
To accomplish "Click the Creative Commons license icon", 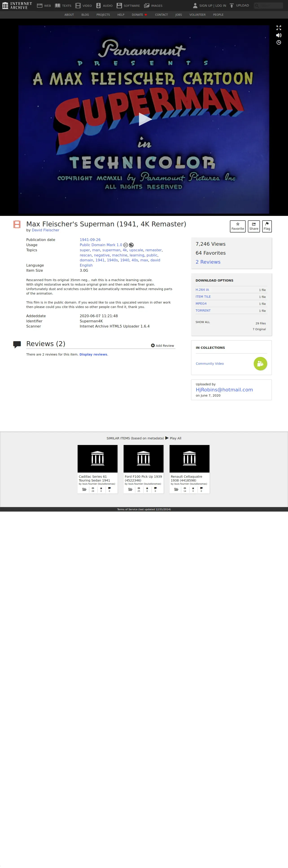I will point(125,245).
